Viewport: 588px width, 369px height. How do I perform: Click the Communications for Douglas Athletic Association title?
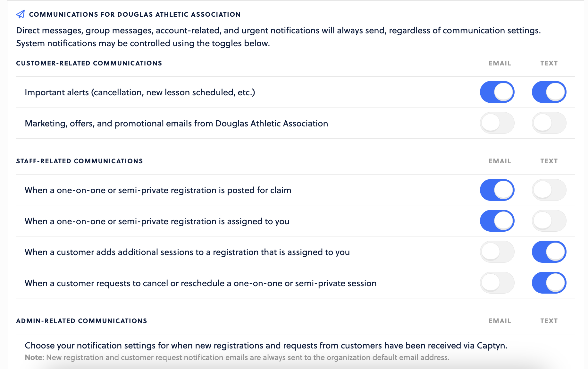135,14
